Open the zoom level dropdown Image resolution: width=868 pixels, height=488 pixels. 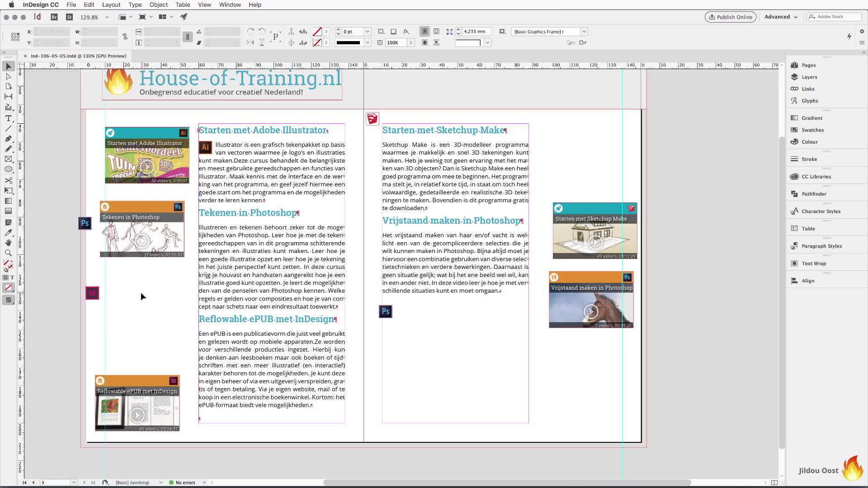(107, 17)
